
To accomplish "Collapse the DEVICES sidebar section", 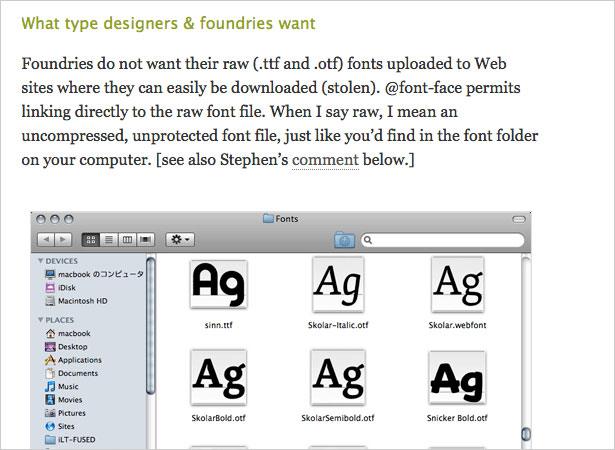I will [40, 261].
